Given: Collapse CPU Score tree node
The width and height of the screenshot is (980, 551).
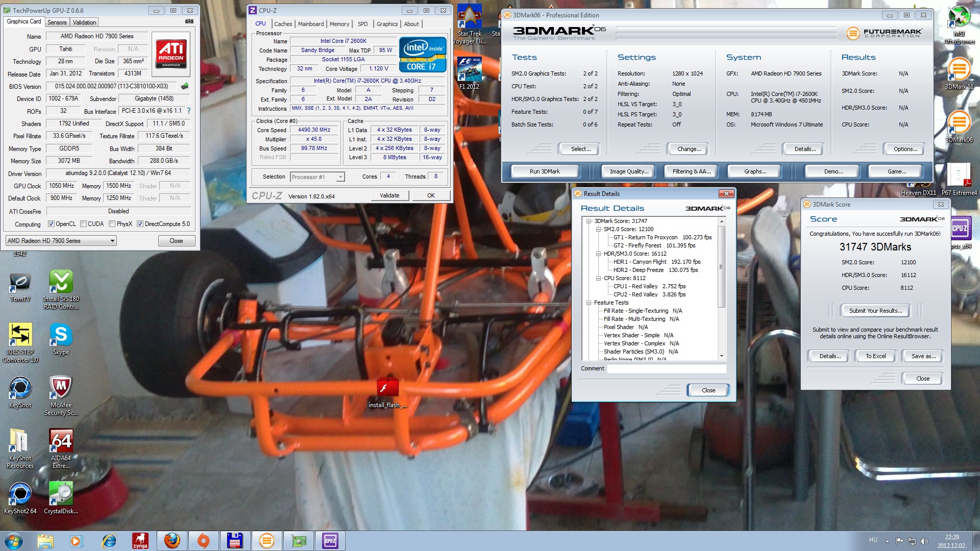Looking at the screenshot, I should point(599,278).
